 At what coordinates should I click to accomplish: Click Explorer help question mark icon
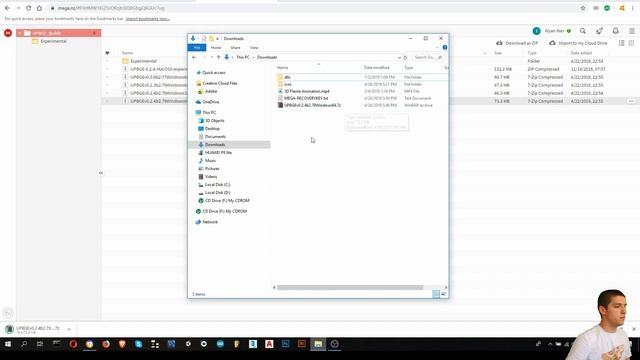pos(444,48)
